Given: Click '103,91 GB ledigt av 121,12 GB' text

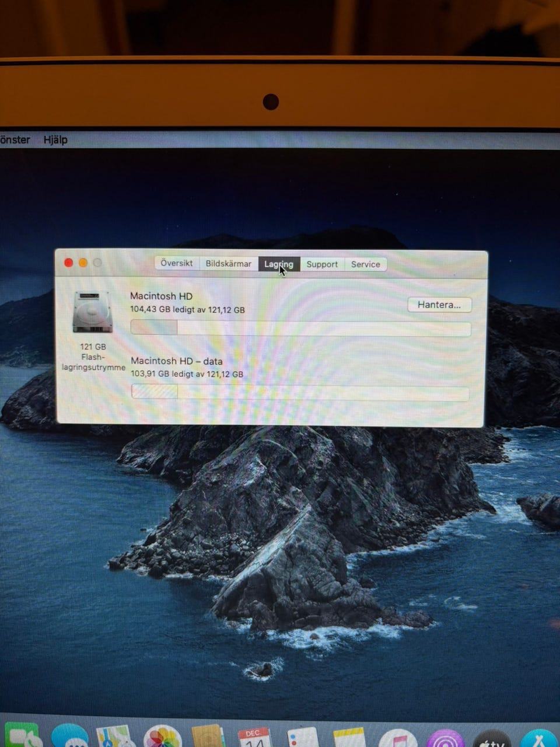Looking at the screenshot, I should coord(187,374).
